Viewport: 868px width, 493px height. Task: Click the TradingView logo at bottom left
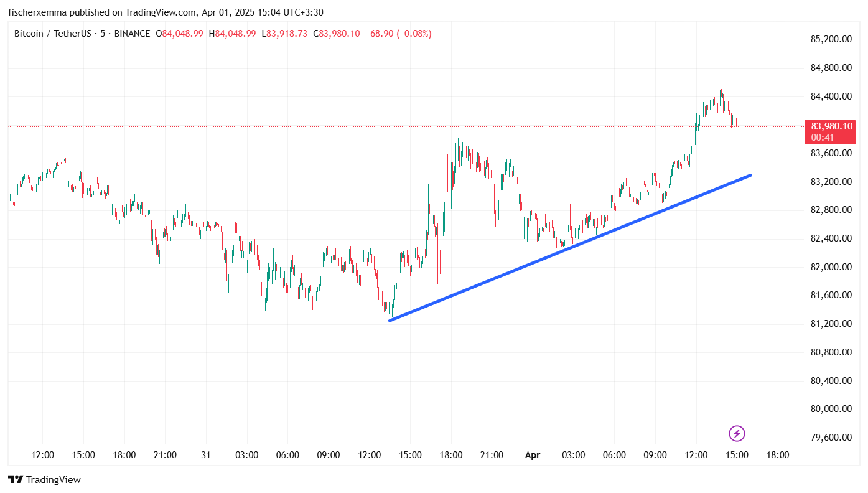coord(44,480)
